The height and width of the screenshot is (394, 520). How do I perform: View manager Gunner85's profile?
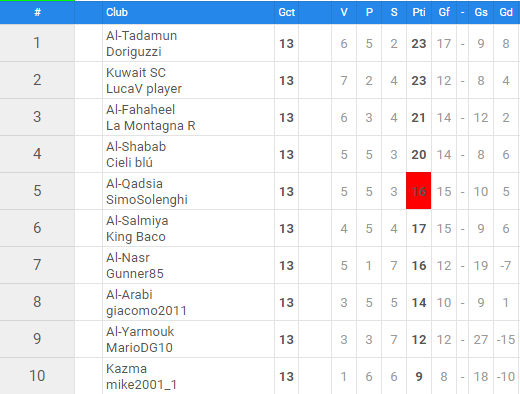135,274
